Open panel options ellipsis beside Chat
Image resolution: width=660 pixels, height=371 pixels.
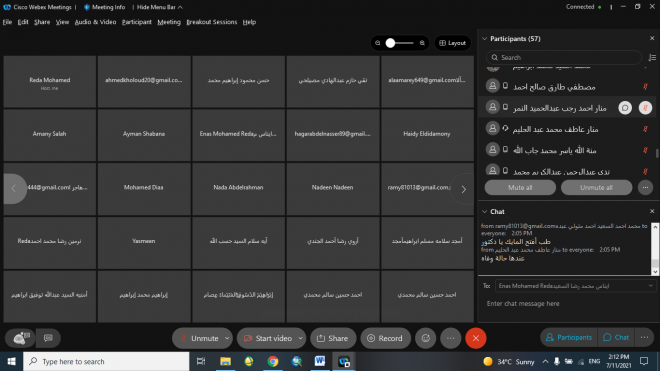click(644, 337)
